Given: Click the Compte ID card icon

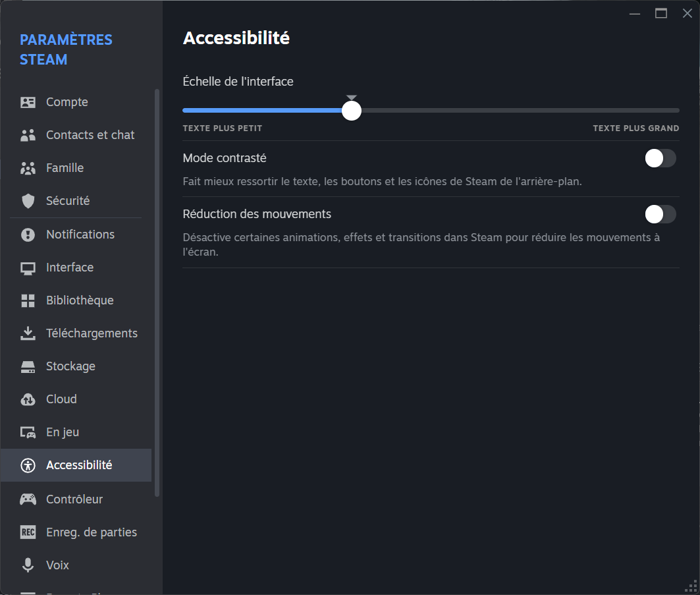Looking at the screenshot, I should coord(28,102).
